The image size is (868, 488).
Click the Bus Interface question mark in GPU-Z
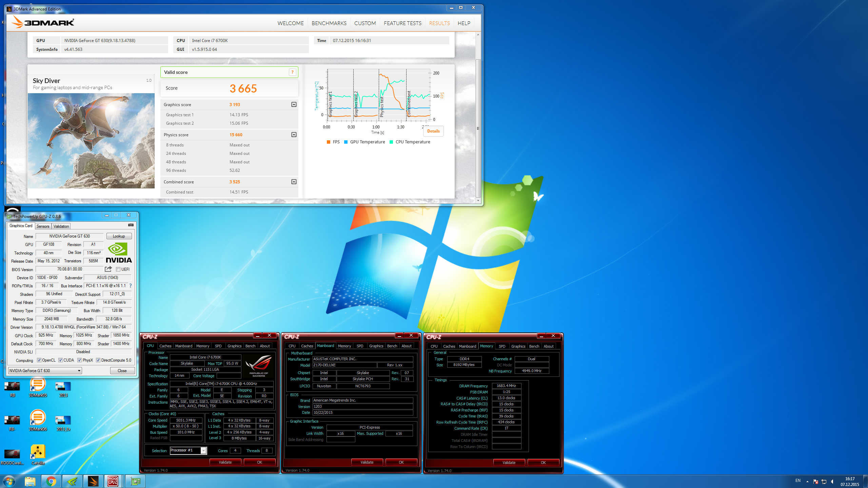click(131, 286)
